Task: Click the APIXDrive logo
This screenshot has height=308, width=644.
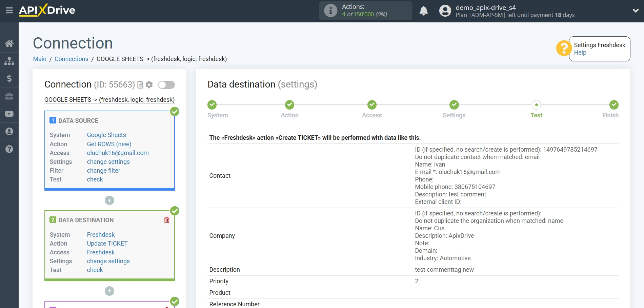Action: tap(47, 10)
